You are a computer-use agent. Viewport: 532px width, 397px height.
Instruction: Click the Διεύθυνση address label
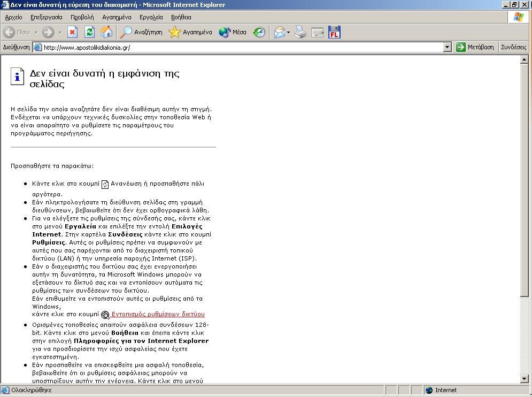[16, 47]
